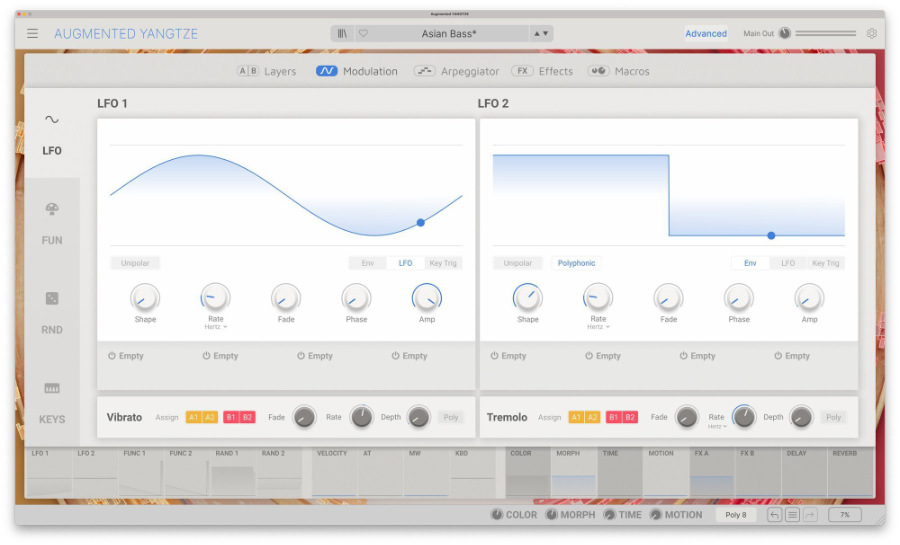
Task: Select the RND random sidebar icon
Action: [x=52, y=299]
